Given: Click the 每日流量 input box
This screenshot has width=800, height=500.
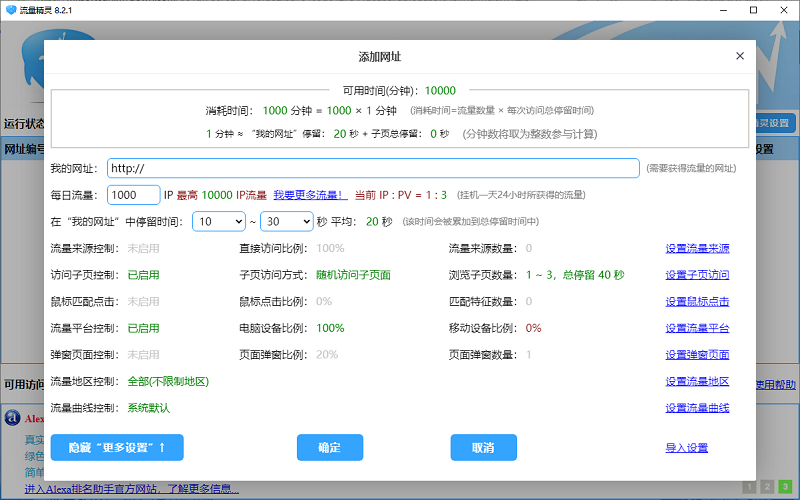Looking at the screenshot, I should (133, 195).
